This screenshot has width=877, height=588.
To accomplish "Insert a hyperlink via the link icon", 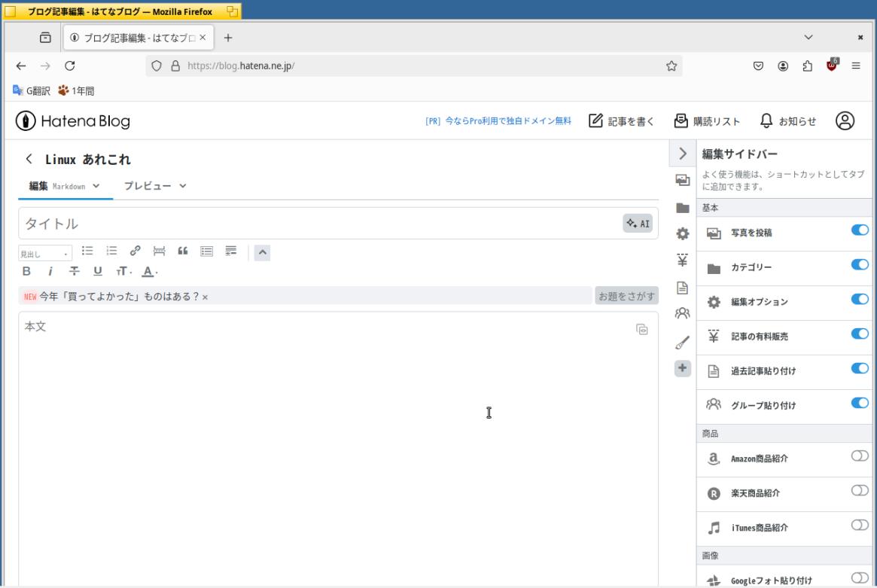I will click(x=135, y=251).
